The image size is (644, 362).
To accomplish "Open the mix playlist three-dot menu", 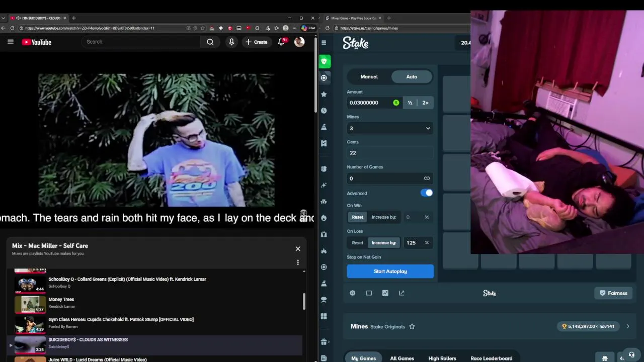I will point(298,262).
